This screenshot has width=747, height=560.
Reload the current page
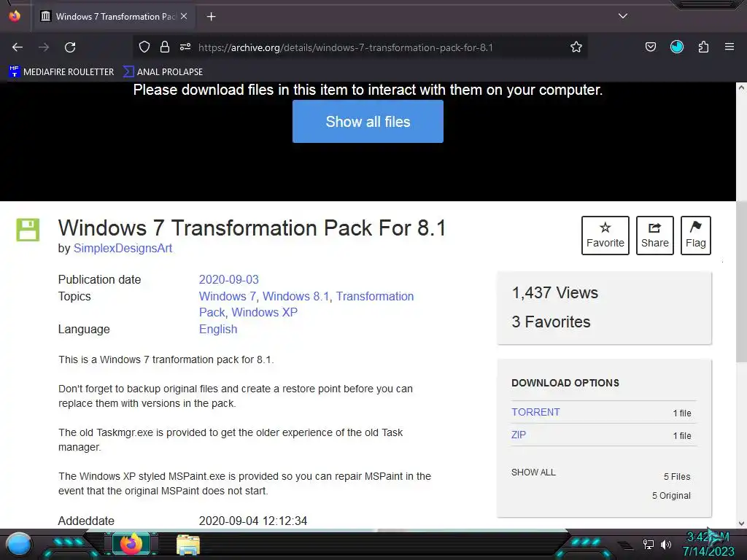(x=70, y=47)
